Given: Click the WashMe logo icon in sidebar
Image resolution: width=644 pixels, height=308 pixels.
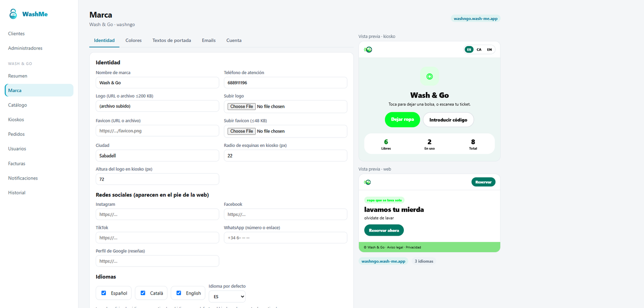Looking at the screenshot, I should [x=13, y=14].
